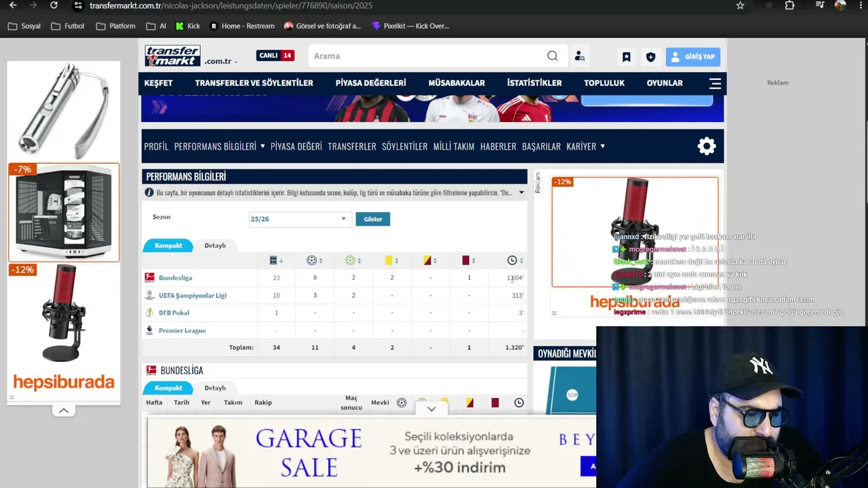Go back in browser history
This screenshot has height=488, width=868.
[x=13, y=5]
